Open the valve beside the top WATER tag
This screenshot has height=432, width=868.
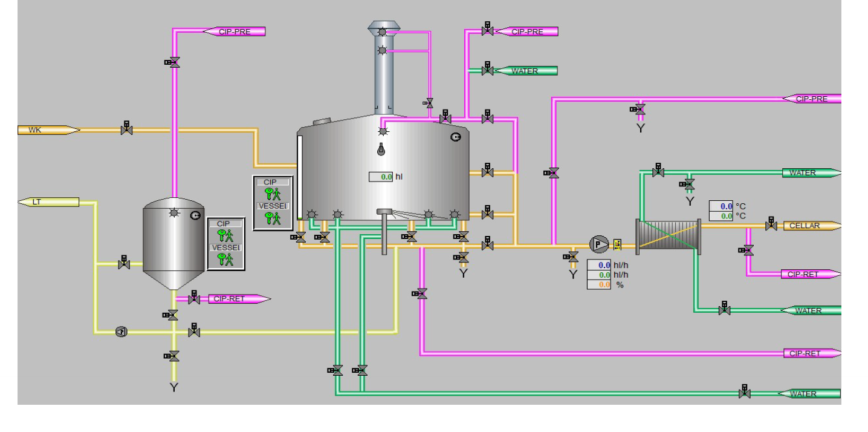pyautogui.click(x=487, y=69)
